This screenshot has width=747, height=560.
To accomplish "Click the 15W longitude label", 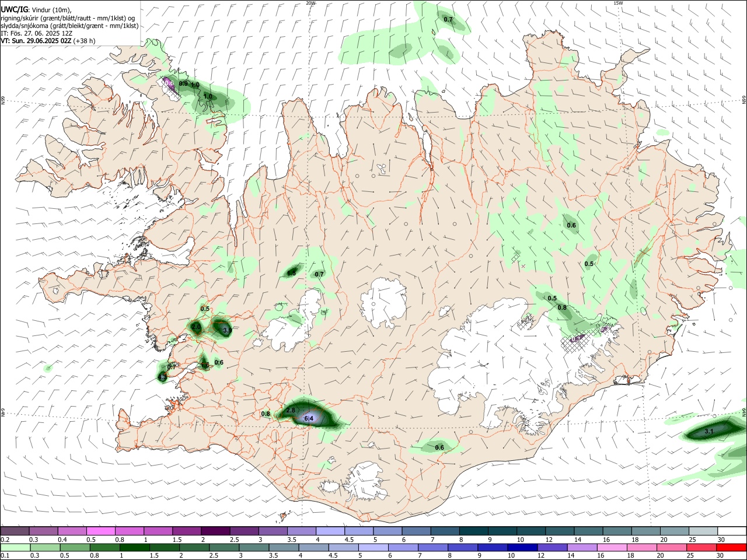I will pyautogui.click(x=618, y=3).
